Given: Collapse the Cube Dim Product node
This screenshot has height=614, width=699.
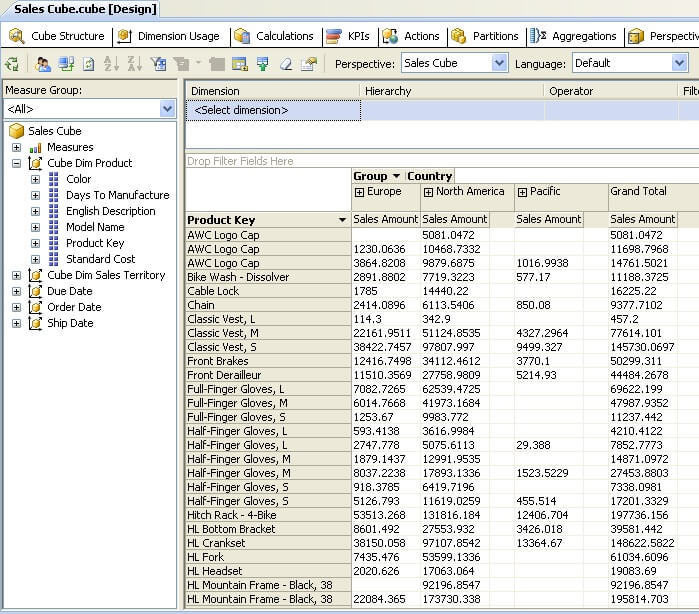Looking at the screenshot, I should pos(16,164).
